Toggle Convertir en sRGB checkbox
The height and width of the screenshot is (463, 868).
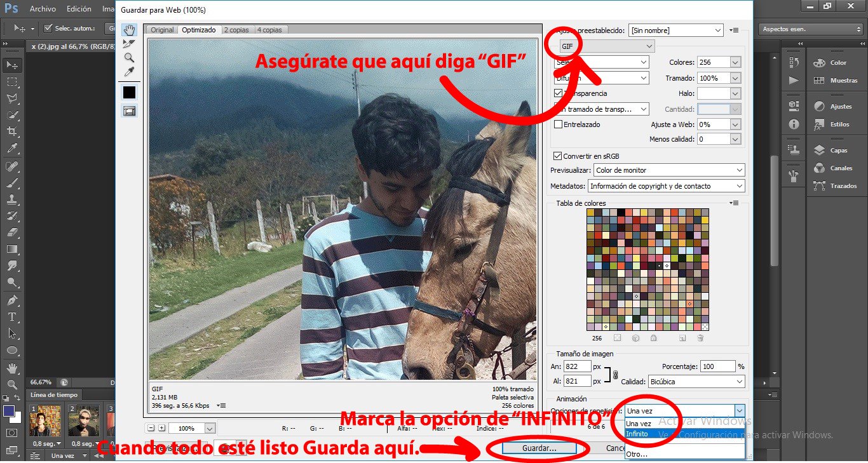pos(558,156)
